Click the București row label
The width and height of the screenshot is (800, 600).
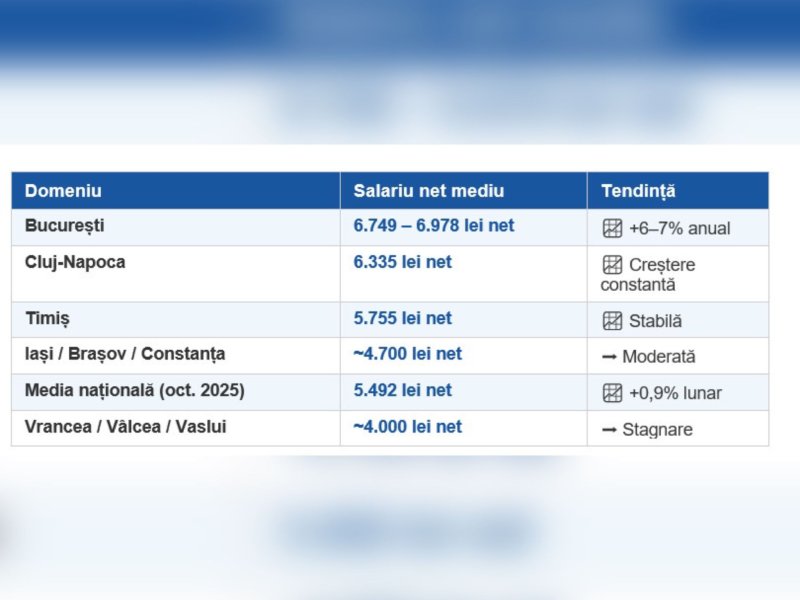click(x=64, y=226)
